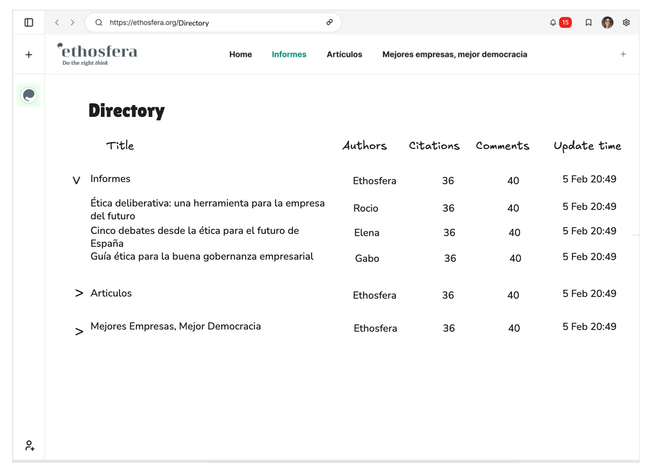Expand the Articulos directory row
650x473 pixels.
(x=79, y=294)
